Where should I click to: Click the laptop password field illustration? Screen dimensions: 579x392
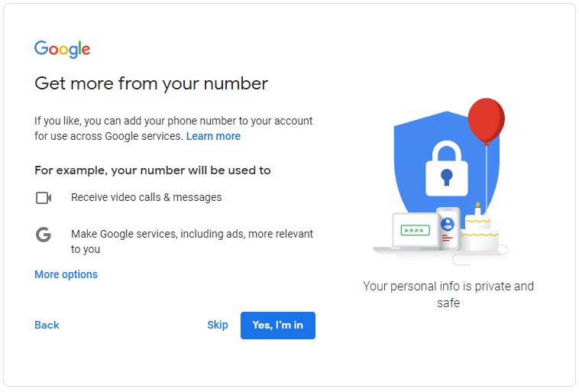(x=415, y=231)
